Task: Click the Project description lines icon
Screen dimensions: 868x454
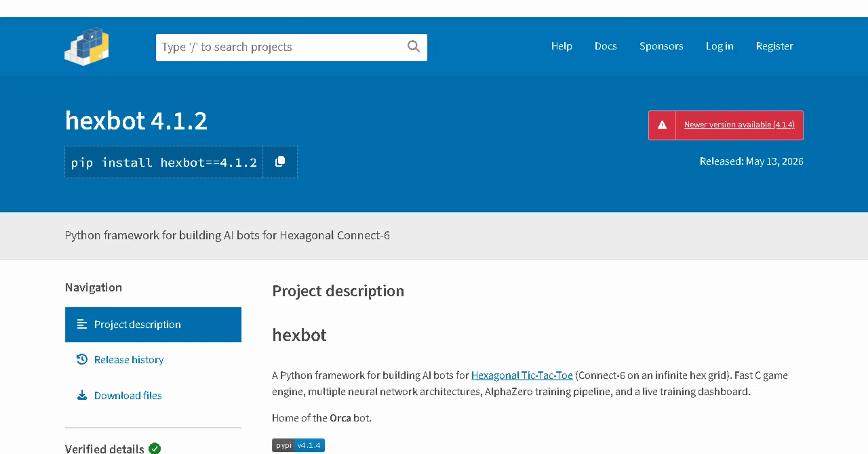Action: 82,325
